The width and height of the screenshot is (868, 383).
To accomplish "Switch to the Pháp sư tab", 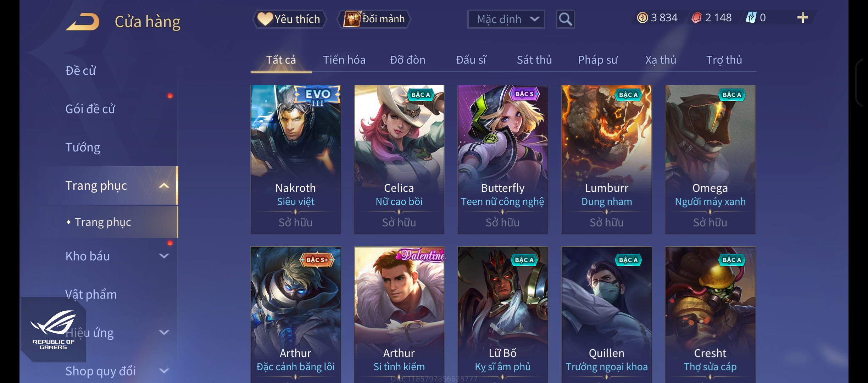I will tap(597, 60).
